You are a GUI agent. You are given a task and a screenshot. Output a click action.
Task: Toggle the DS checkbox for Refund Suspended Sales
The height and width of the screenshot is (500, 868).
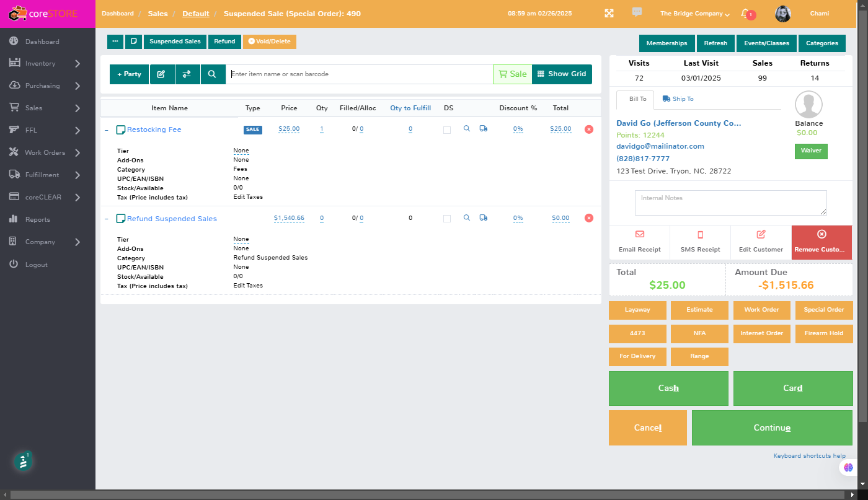pos(447,218)
